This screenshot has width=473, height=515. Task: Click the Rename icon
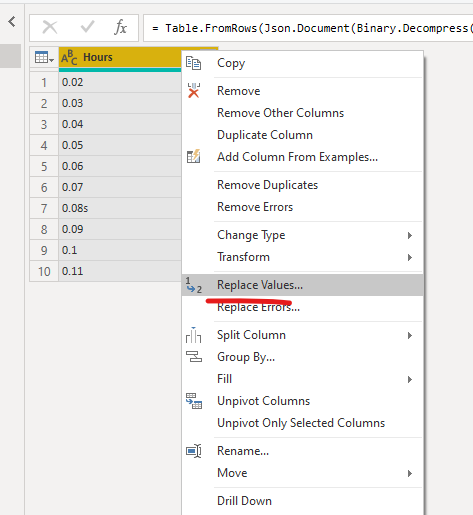tap(194, 451)
